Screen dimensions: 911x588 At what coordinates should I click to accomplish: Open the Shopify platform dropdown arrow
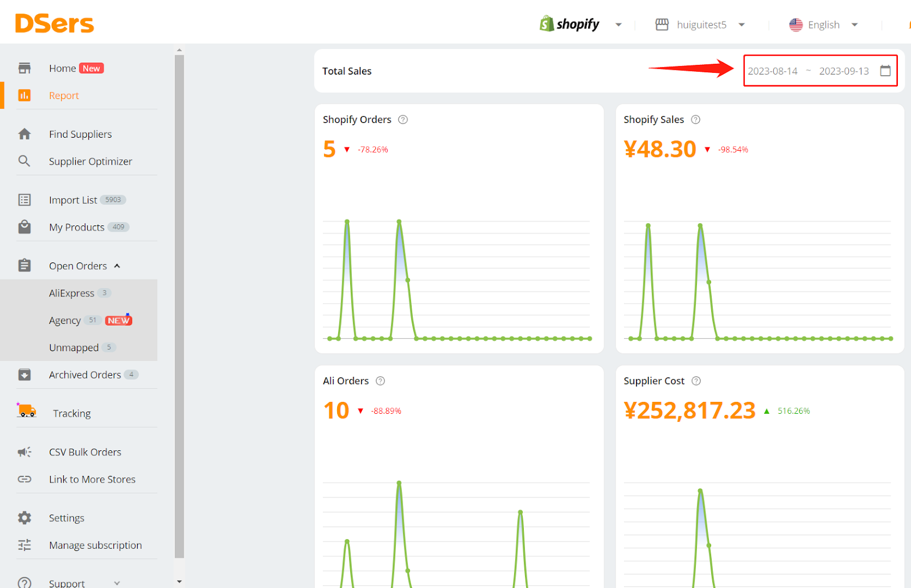(618, 25)
